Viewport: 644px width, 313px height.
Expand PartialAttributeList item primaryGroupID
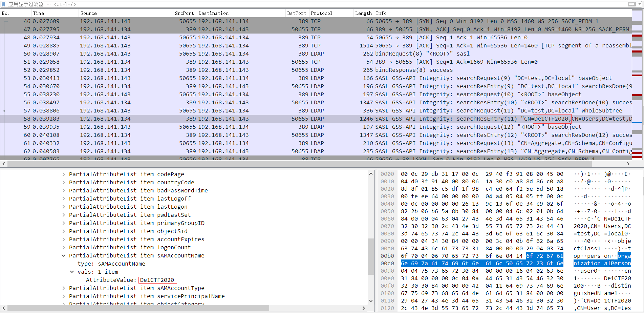(64, 223)
